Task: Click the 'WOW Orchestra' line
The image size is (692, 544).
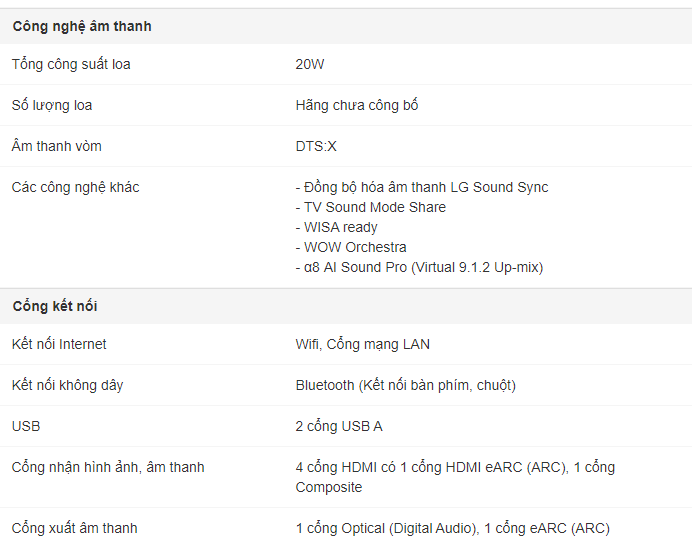Action: tap(351, 247)
